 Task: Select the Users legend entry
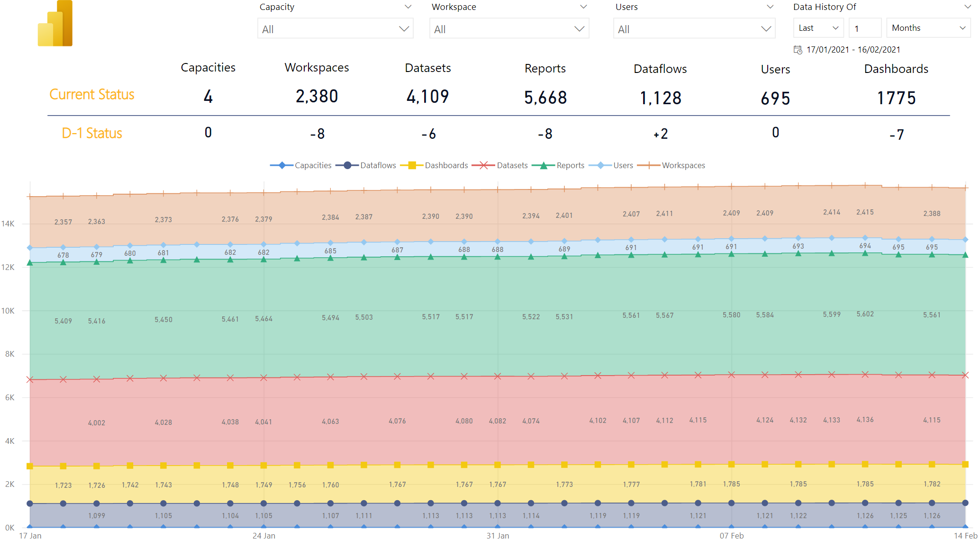pos(611,165)
